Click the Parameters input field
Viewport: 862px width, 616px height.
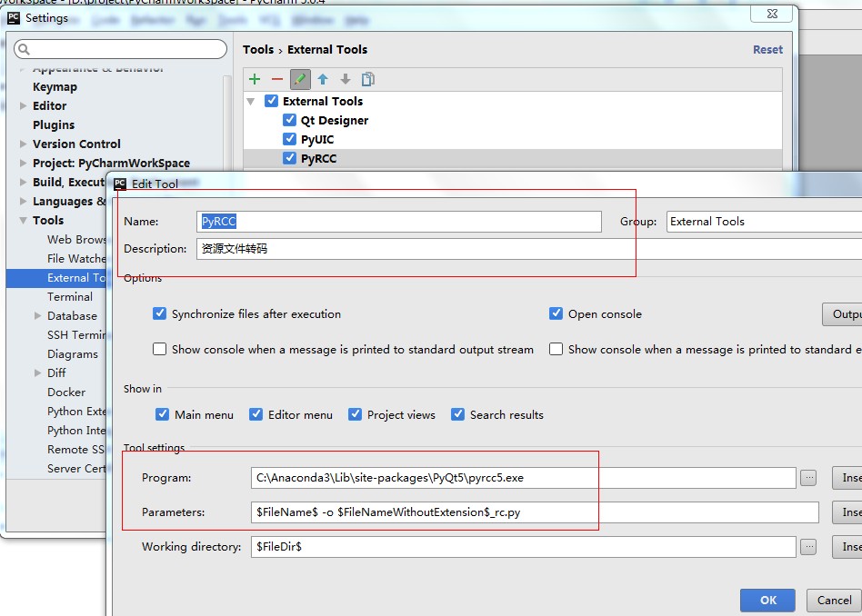pyautogui.click(x=535, y=512)
